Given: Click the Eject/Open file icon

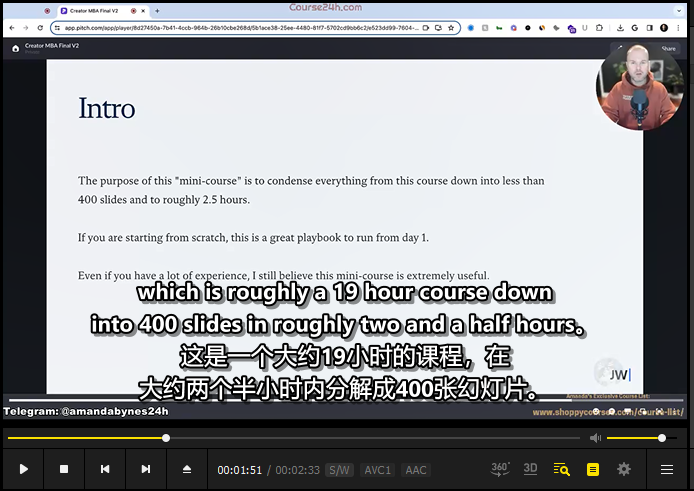Looking at the screenshot, I should [x=187, y=469].
